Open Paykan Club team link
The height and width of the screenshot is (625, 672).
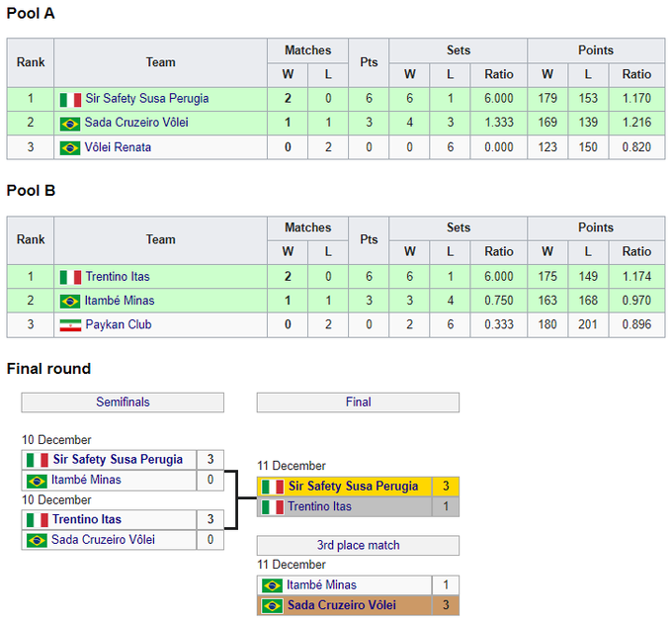point(119,324)
